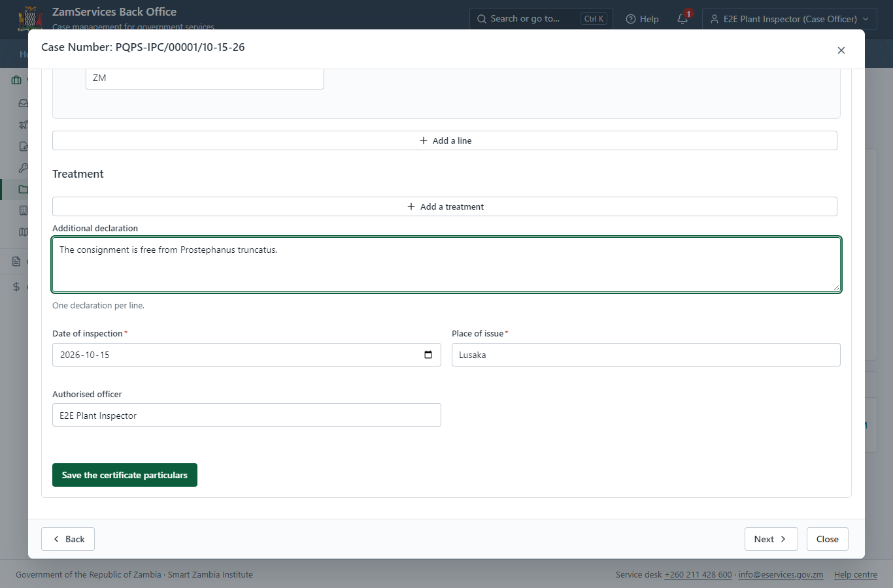893x588 pixels.
Task: Add a line to the consignment
Action: 445,140
